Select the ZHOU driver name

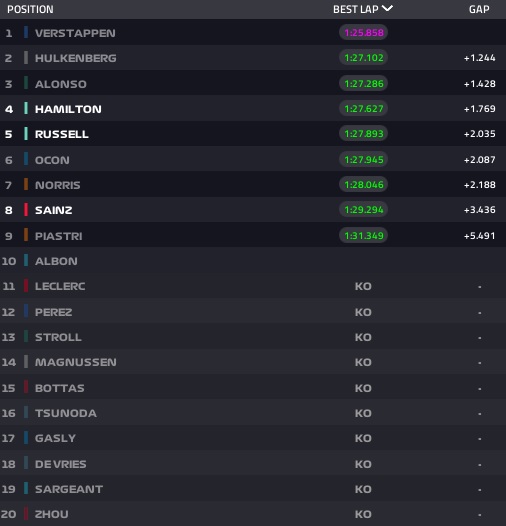52,514
